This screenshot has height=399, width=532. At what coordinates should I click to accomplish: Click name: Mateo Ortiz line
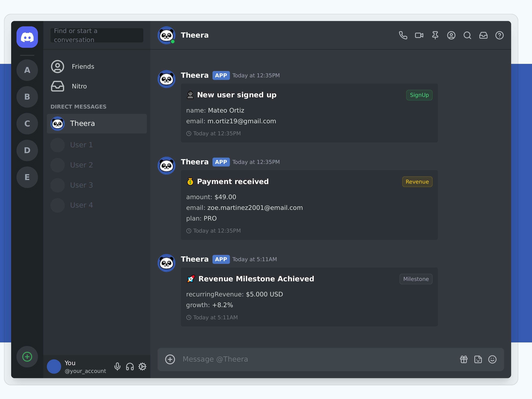click(x=215, y=110)
